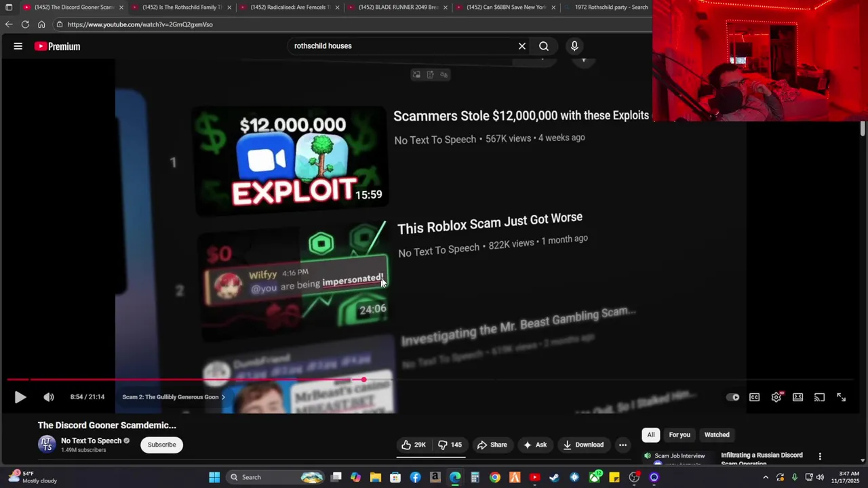
Task: Open the No Text To Speech channel name
Action: [91, 441]
